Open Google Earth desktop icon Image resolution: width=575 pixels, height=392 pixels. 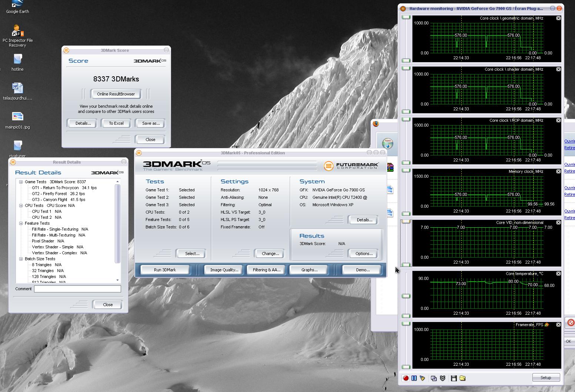[x=17, y=7]
